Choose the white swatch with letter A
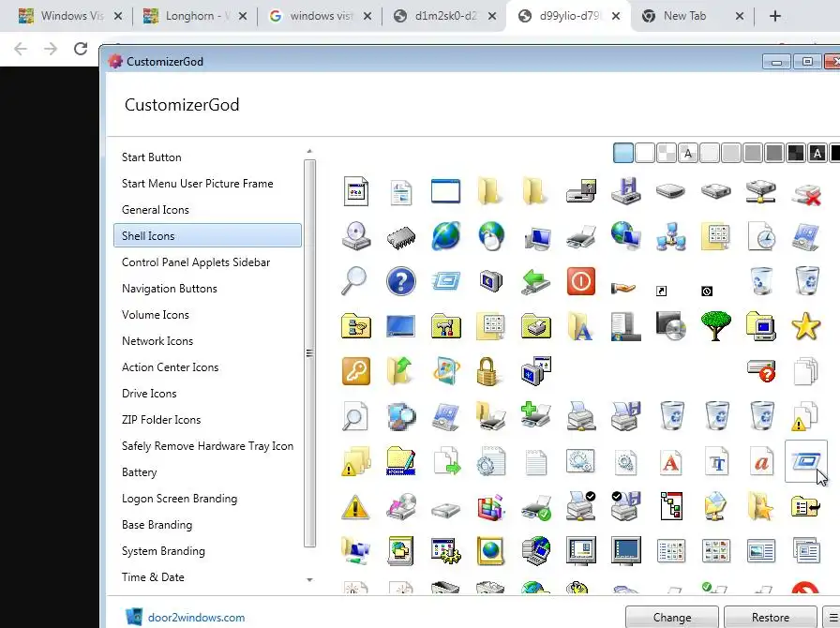 (x=688, y=153)
